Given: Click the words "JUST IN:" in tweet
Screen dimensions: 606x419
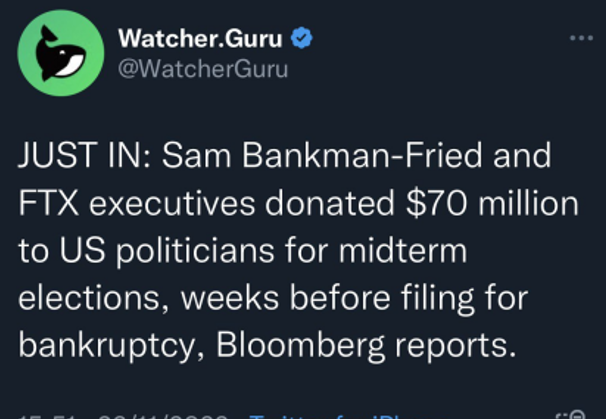Looking at the screenshot, I should [84, 155].
